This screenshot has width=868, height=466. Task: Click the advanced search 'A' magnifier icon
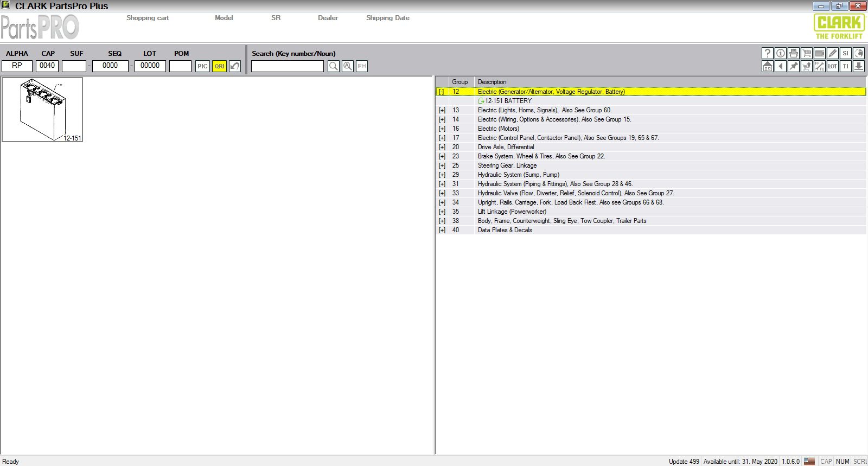tap(348, 66)
